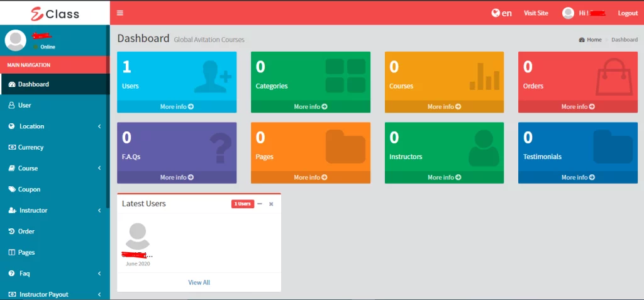The height and width of the screenshot is (300, 644).
Task: Expand the Instructor Payout submenu chevron
Action: coord(99,294)
